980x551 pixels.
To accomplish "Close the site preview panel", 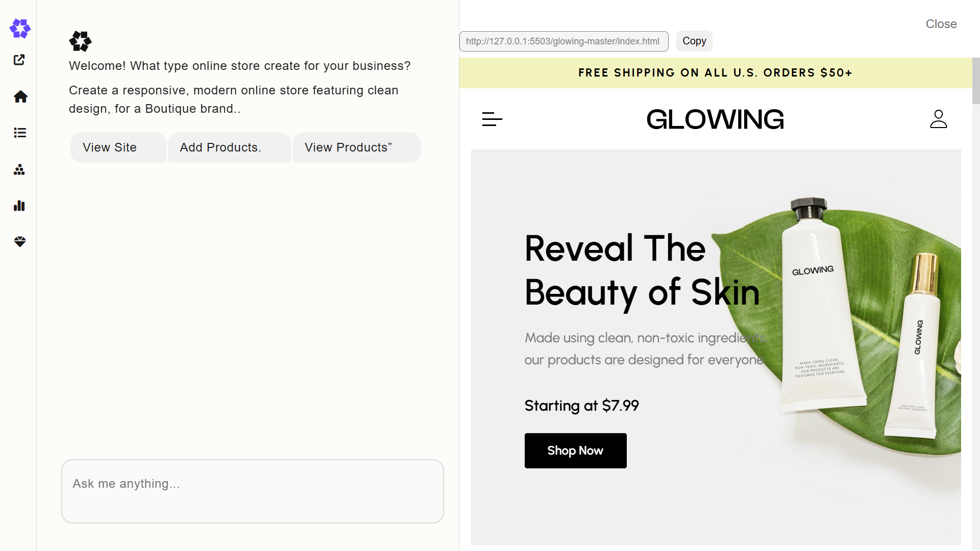I will (941, 24).
